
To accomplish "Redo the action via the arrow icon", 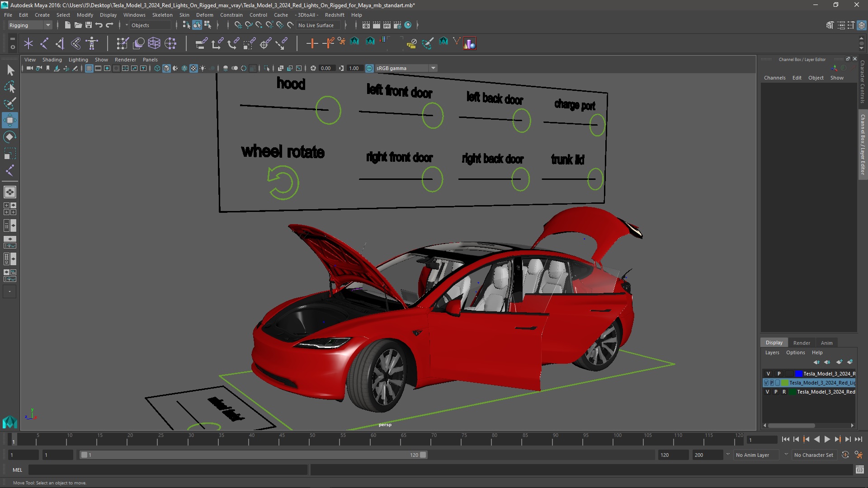I will (x=109, y=25).
